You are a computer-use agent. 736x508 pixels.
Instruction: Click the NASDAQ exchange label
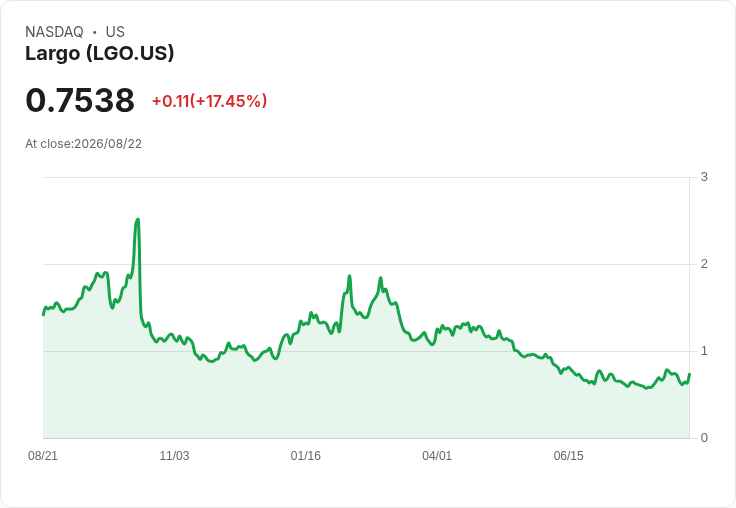(x=54, y=32)
